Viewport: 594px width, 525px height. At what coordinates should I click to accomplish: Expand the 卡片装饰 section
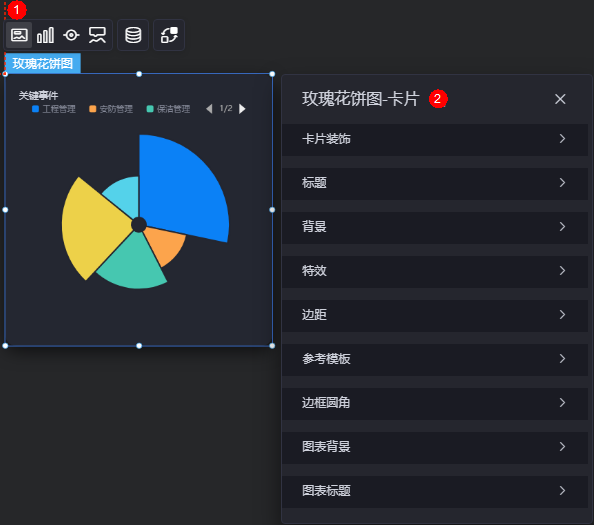435,139
